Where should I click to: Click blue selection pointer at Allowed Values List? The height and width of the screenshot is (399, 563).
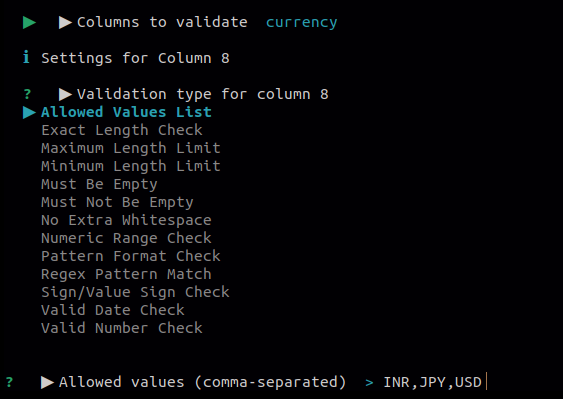point(29,112)
